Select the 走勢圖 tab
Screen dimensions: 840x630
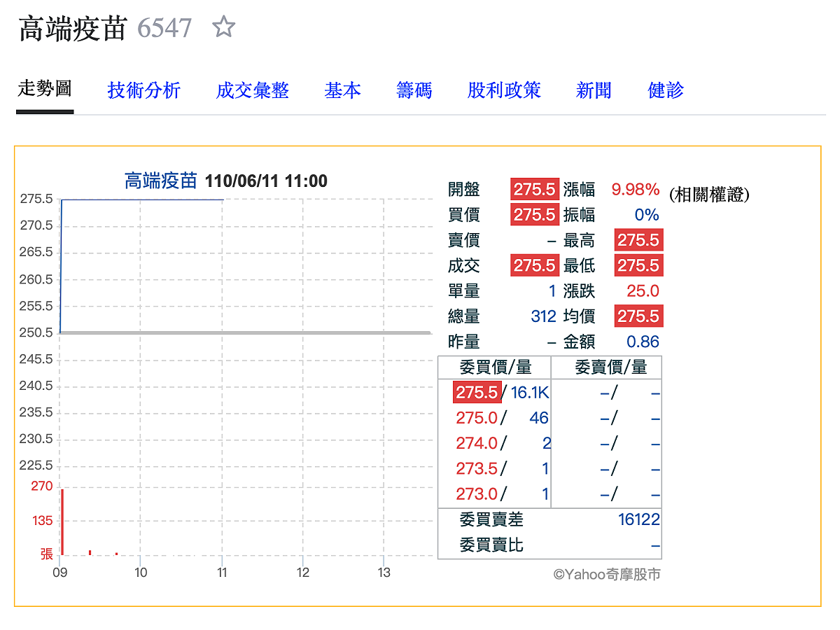tap(45, 90)
